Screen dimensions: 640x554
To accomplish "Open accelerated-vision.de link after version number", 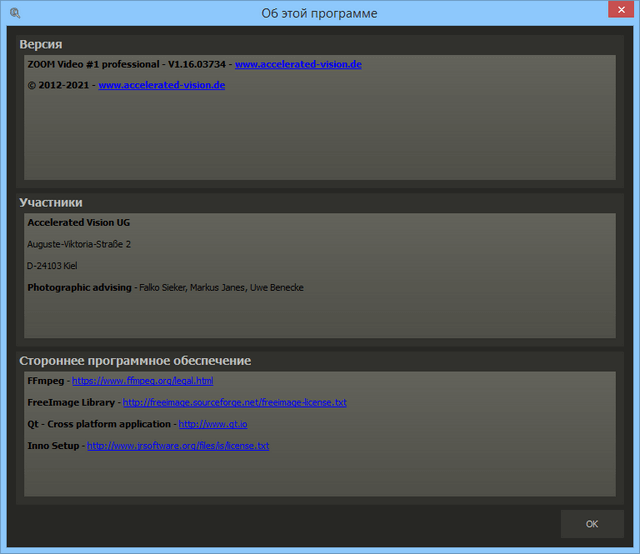I will tap(298, 65).
